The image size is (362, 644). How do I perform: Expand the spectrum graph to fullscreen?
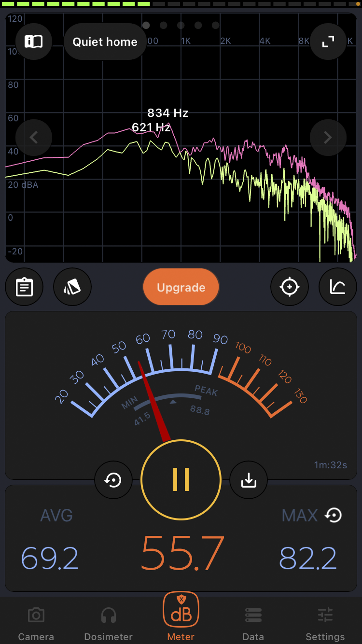coord(328,42)
